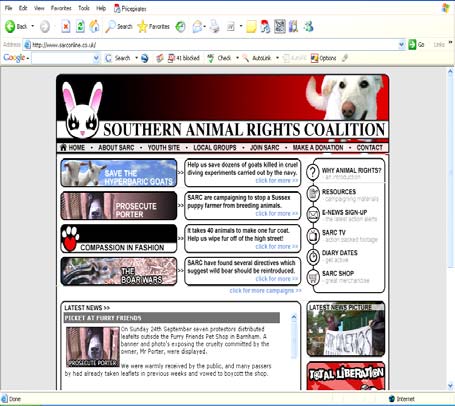Click the green Go button
455x406 pixels.
coord(417,44)
